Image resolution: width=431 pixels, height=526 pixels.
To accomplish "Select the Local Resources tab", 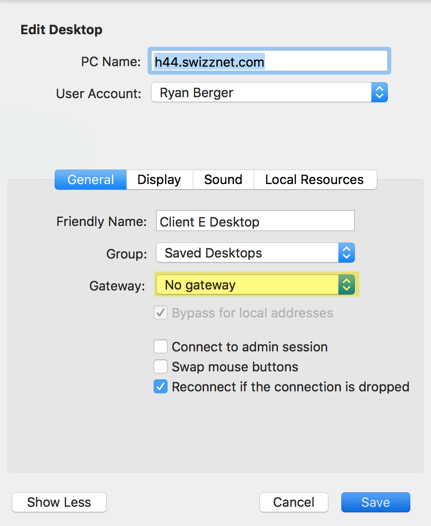I will (x=315, y=179).
